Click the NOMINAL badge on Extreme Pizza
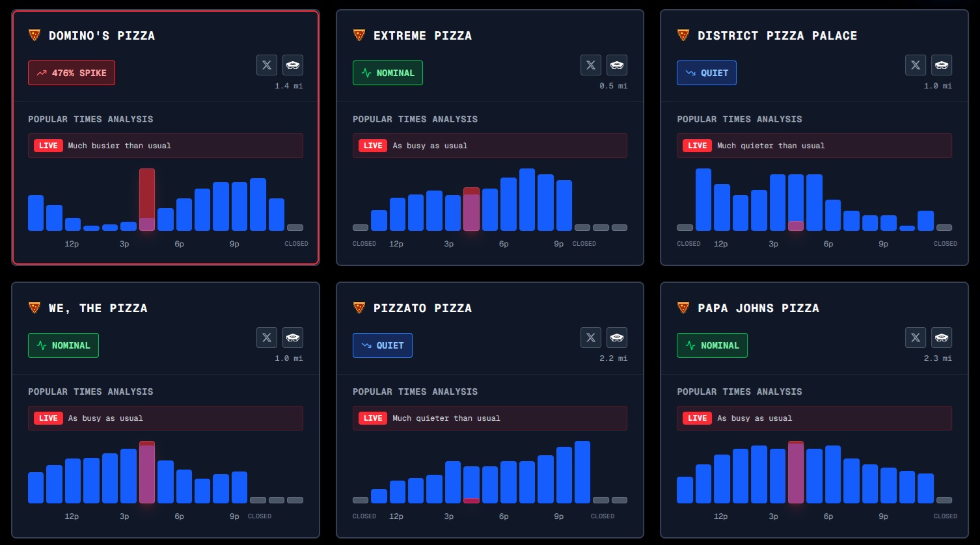Screen dimensions: 980x545 pyautogui.click(x=388, y=73)
